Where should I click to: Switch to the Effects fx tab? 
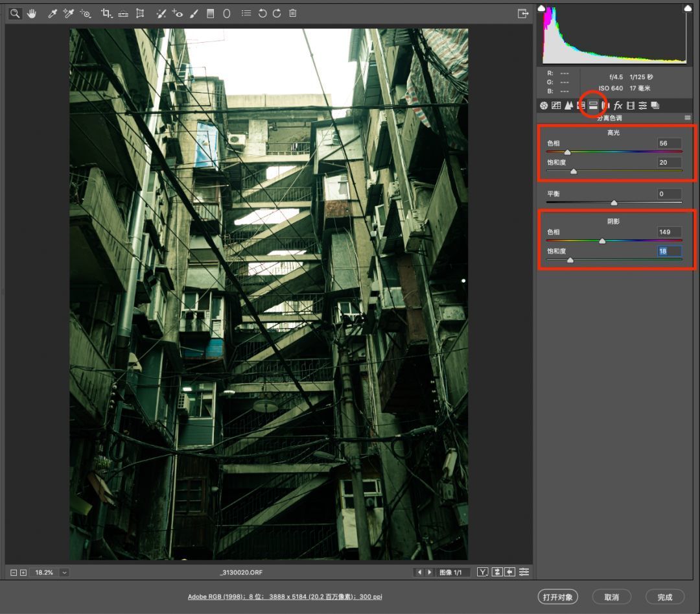pos(618,106)
